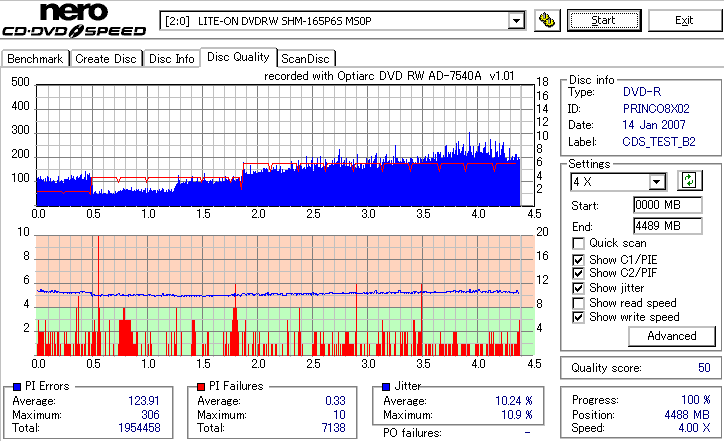Click the Start button
This screenshot has height=441, width=724.
pyautogui.click(x=604, y=21)
